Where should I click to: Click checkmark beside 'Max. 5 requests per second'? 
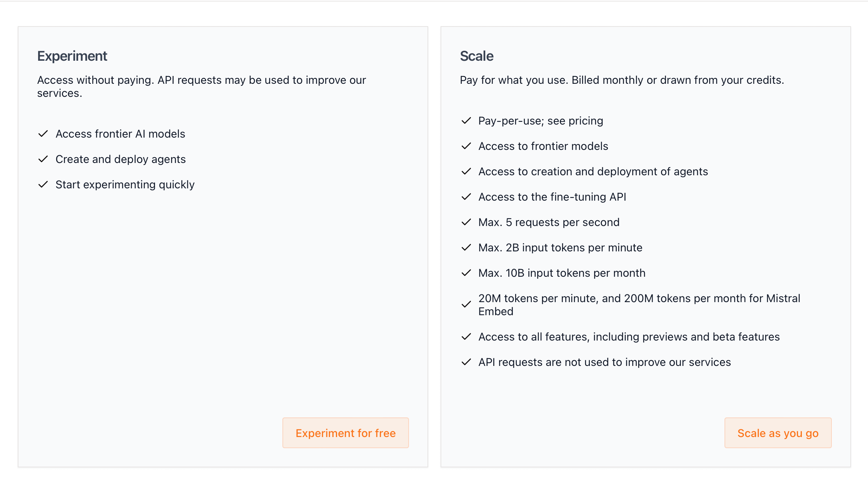click(466, 222)
